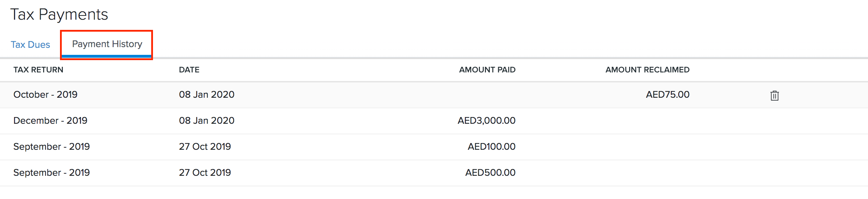Click the 27 Oct 2019 date beside AED100.00
Viewport: 868px width, 199px height.
(x=205, y=147)
